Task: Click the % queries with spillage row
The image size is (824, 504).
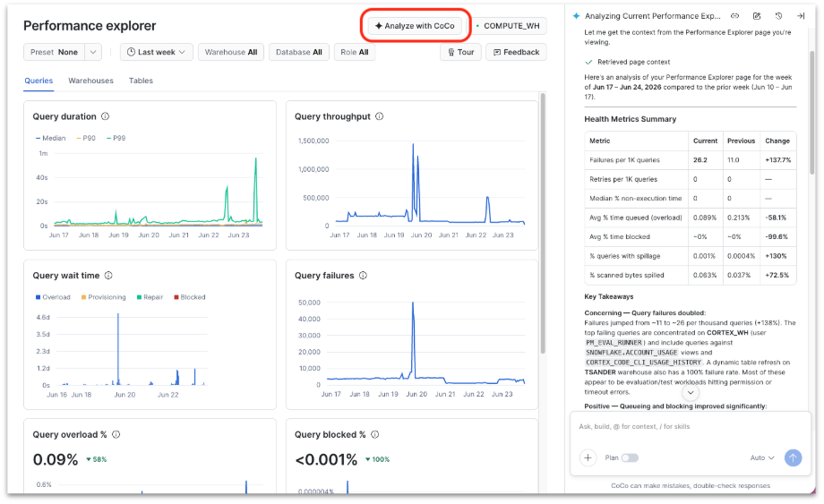Action: (x=690, y=256)
